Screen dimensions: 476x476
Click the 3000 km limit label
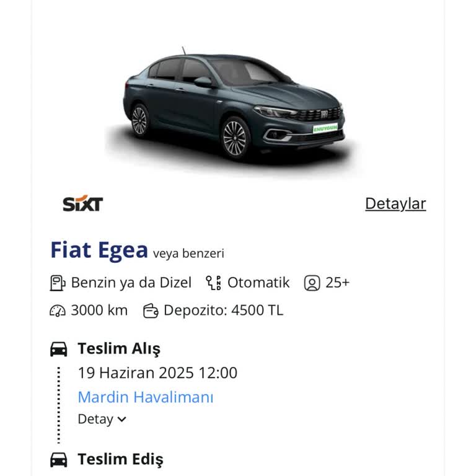pyautogui.click(x=99, y=311)
